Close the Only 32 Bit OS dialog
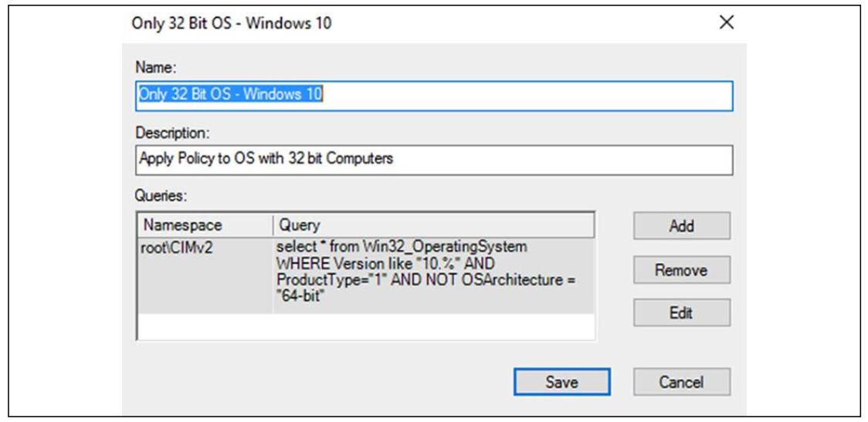 click(x=726, y=22)
